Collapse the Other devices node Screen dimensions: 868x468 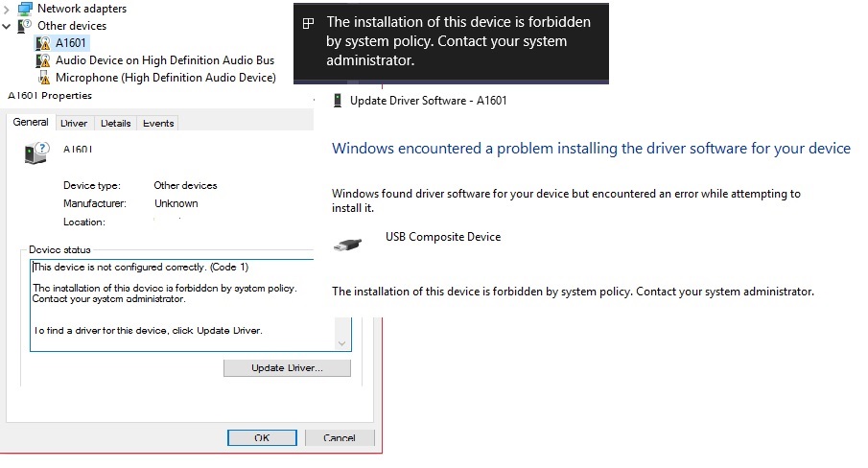(8, 26)
